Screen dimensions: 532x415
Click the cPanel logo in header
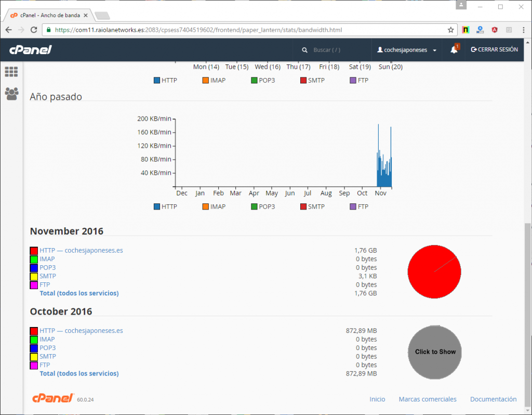30,50
